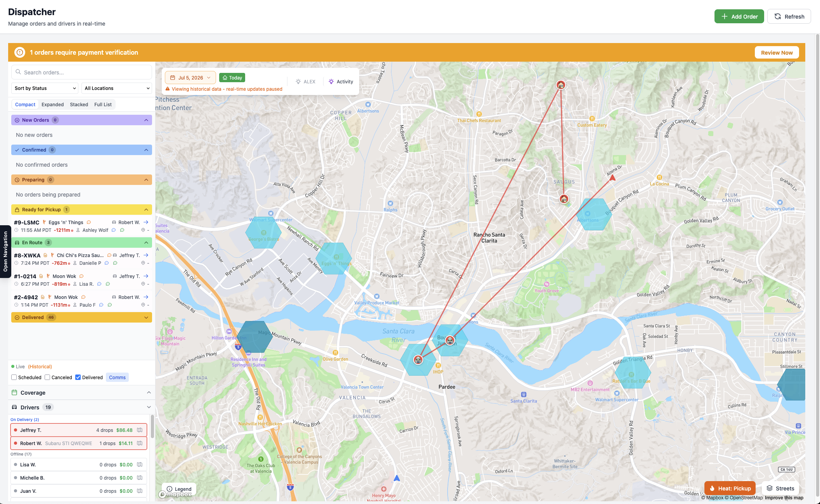Collapse the Coverage panel
Image resolution: width=820 pixels, height=504 pixels.
pos(149,392)
